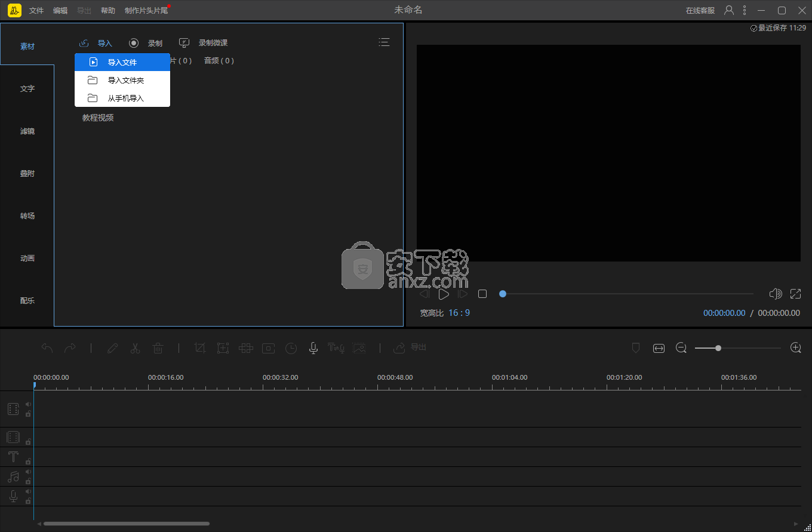Click the pencil edit tool
812x532 pixels.
point(112,348)
